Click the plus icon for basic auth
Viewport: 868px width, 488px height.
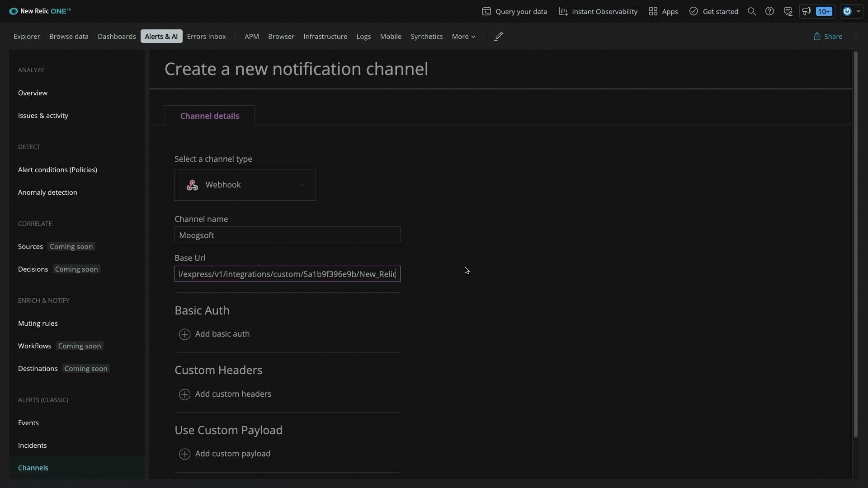pos(184,334)
